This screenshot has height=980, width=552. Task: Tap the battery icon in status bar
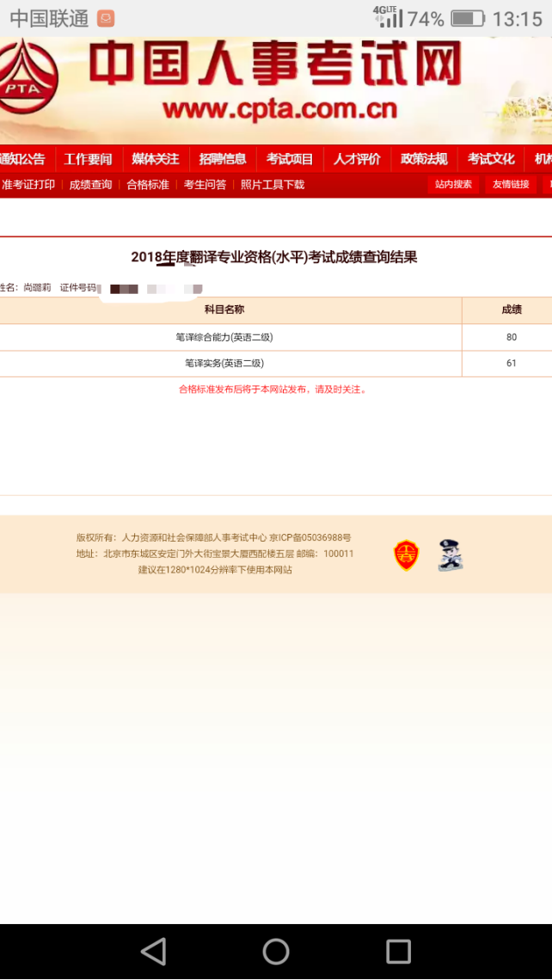(468, 18)
